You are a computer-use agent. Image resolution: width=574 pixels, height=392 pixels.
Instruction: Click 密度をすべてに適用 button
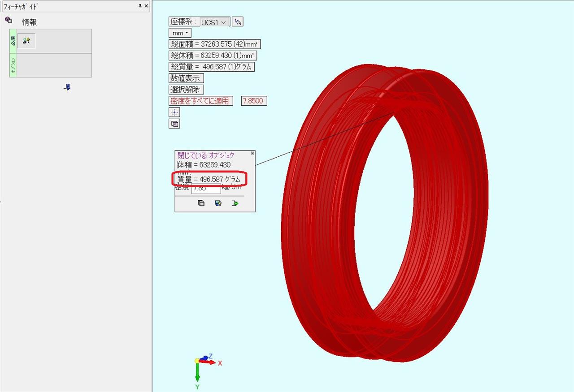200,101
